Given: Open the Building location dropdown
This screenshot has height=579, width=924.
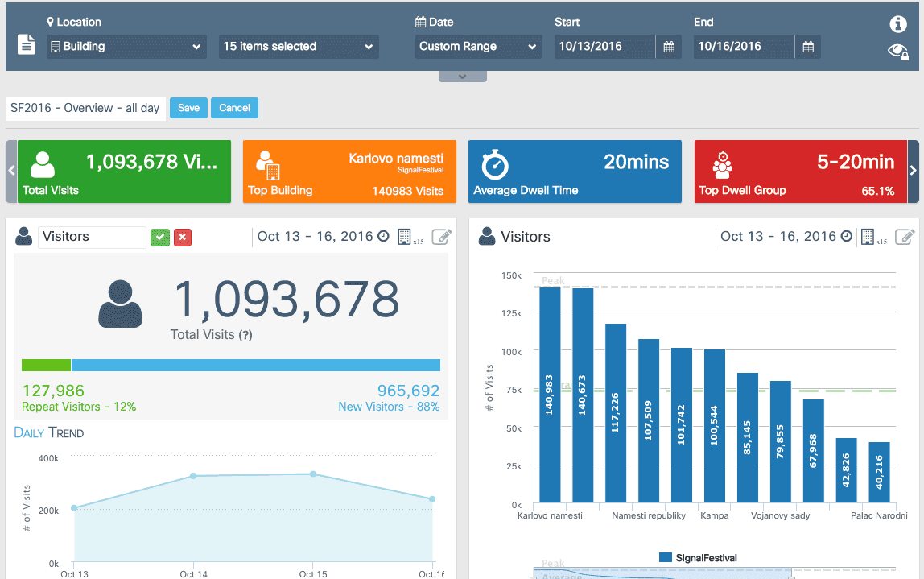Looking at the screenshot, I should [x=126, y=47].
